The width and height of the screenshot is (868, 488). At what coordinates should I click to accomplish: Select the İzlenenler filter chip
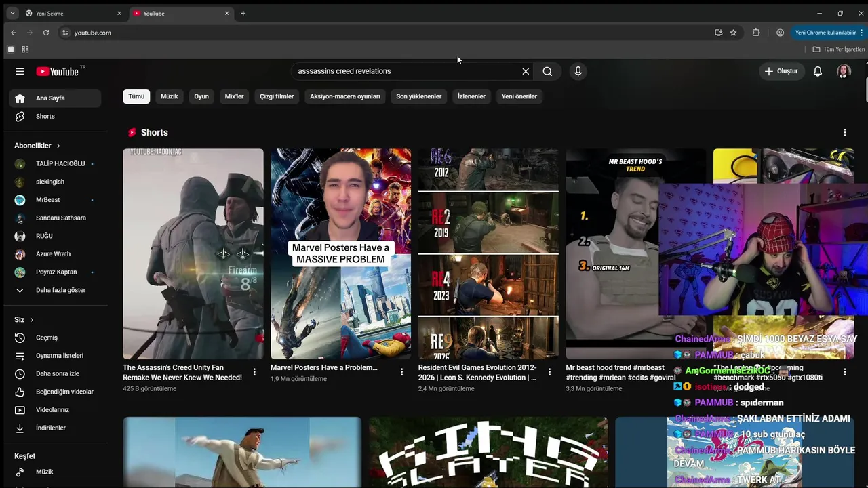pos(471,96)
